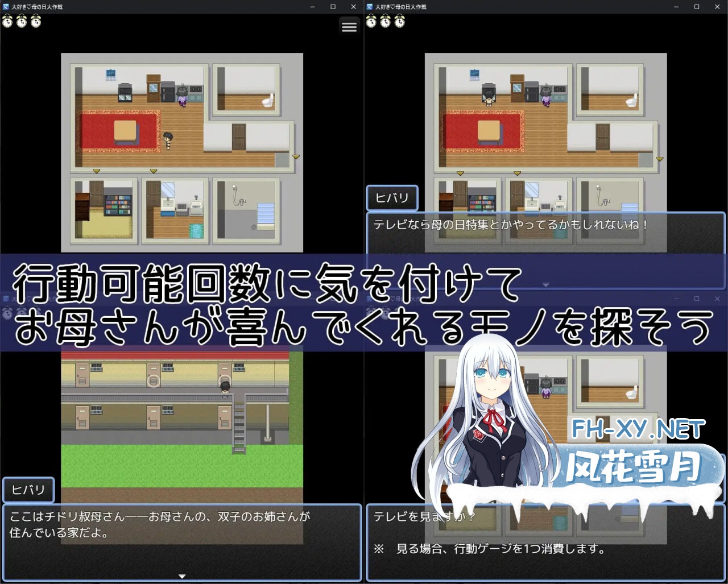Click the brown hallway door in the left window
The width and height of the screenshot is (728, 584).
[239, 137]
